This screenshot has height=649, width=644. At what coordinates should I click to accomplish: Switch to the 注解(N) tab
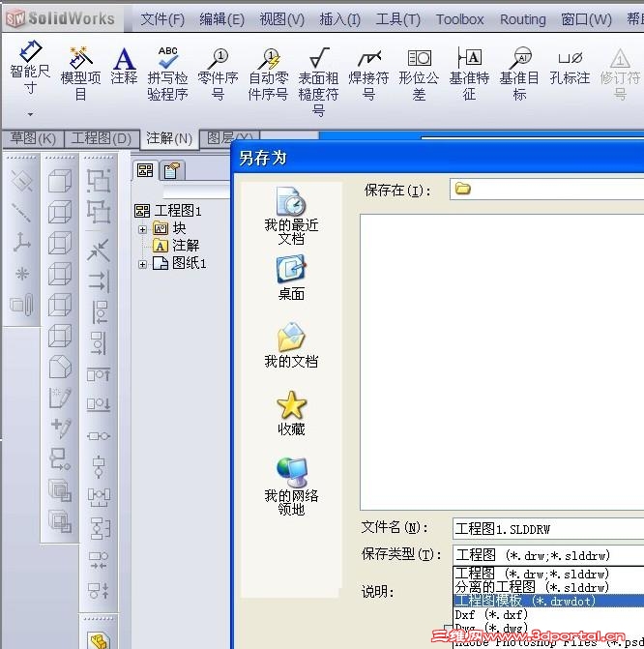click(x=169, y=138)
